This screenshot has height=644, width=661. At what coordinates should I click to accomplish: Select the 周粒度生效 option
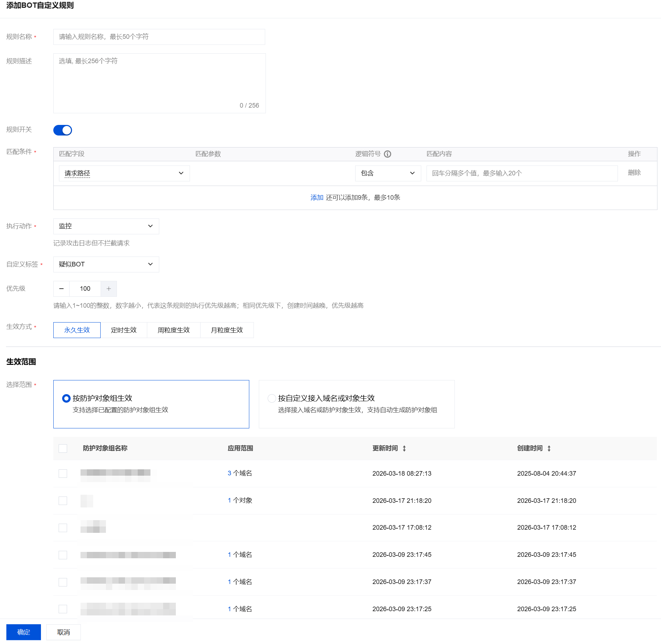tap(173, 330)
